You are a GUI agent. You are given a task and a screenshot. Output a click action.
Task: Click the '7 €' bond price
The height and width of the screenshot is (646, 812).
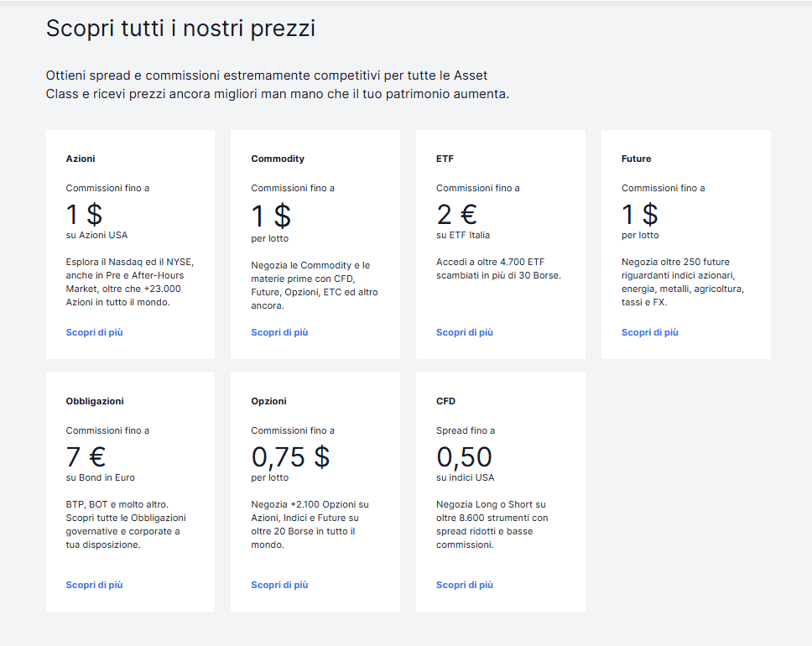point(86,457)
